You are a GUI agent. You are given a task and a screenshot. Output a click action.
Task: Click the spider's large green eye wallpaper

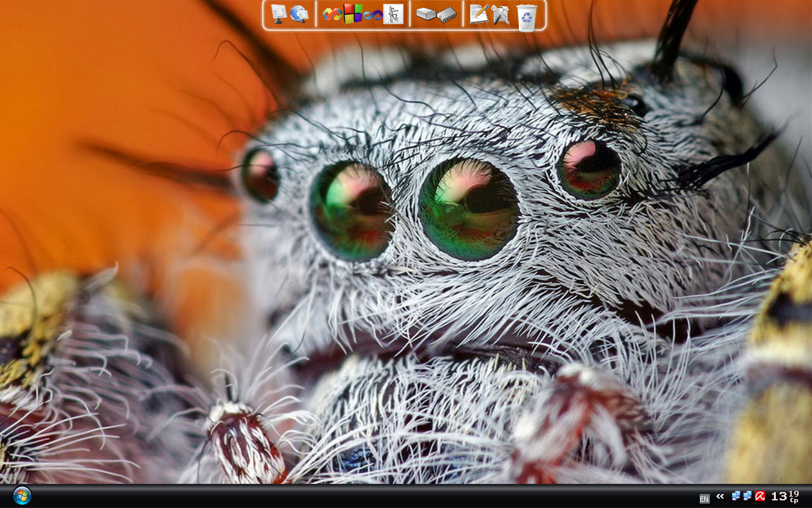click(x=468, y=210)
